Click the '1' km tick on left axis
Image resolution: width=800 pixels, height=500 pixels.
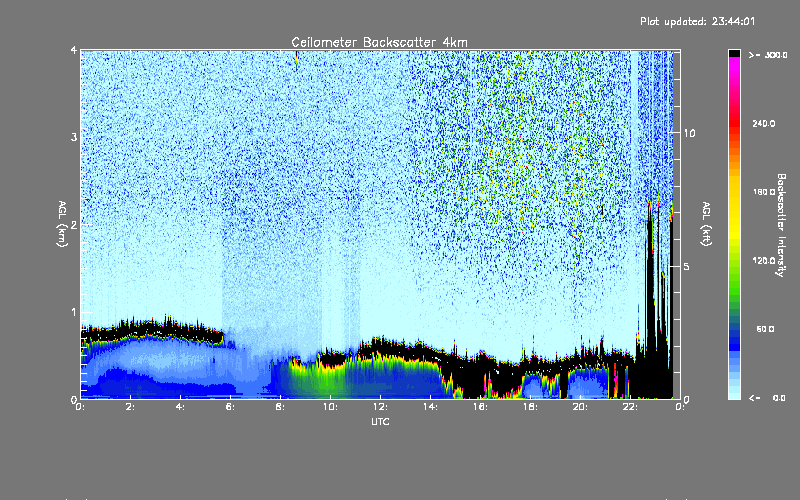74,312
